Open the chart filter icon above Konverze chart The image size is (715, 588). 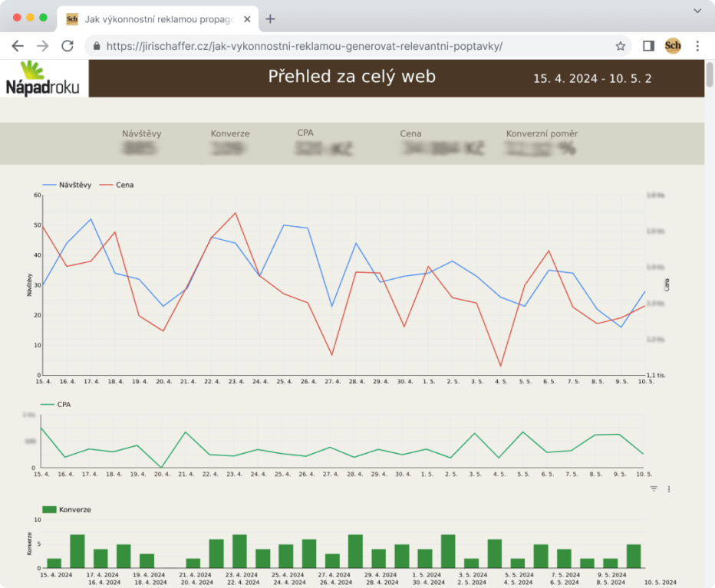tap(654, 488)
